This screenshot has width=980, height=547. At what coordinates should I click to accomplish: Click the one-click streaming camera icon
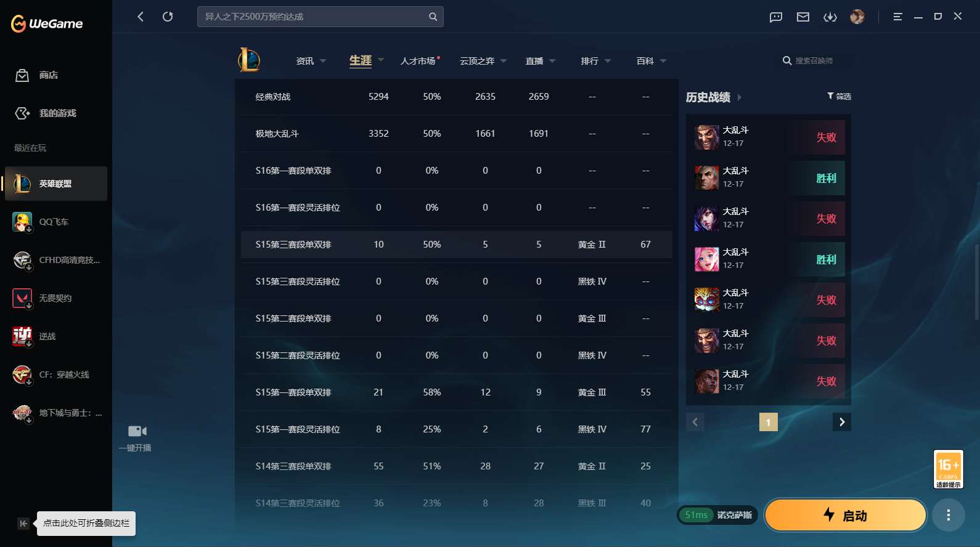(137, 431)
